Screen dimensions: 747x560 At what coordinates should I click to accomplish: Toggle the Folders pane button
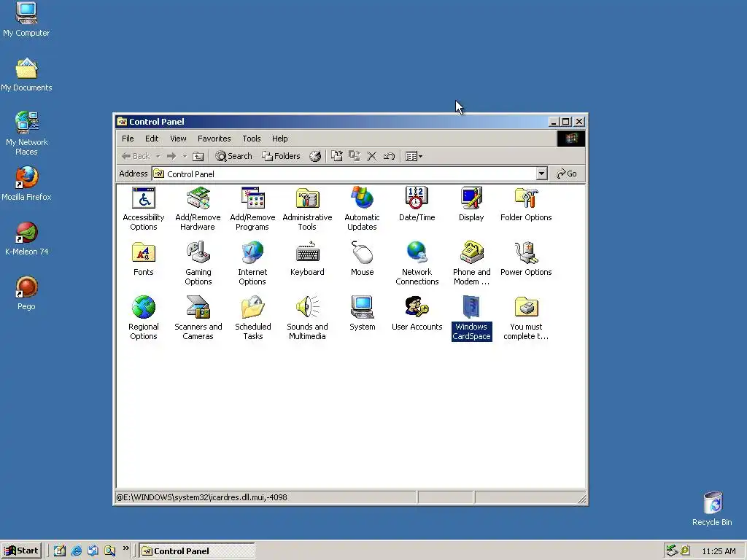pyautogui.click(x=281, y=156)
